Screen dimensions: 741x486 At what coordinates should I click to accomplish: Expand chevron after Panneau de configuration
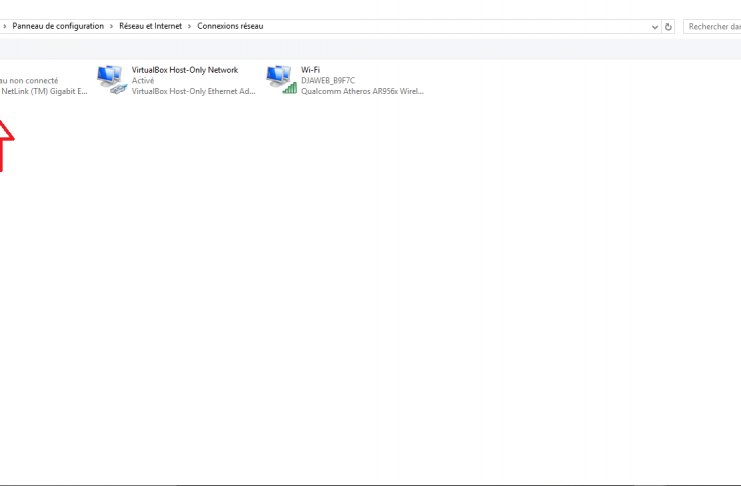(x=112, y=26)
